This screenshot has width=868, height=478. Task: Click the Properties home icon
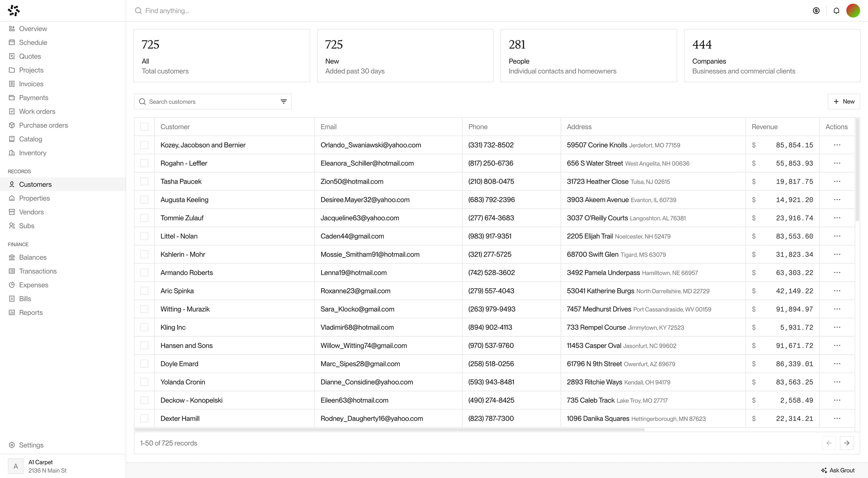point(12,198)
